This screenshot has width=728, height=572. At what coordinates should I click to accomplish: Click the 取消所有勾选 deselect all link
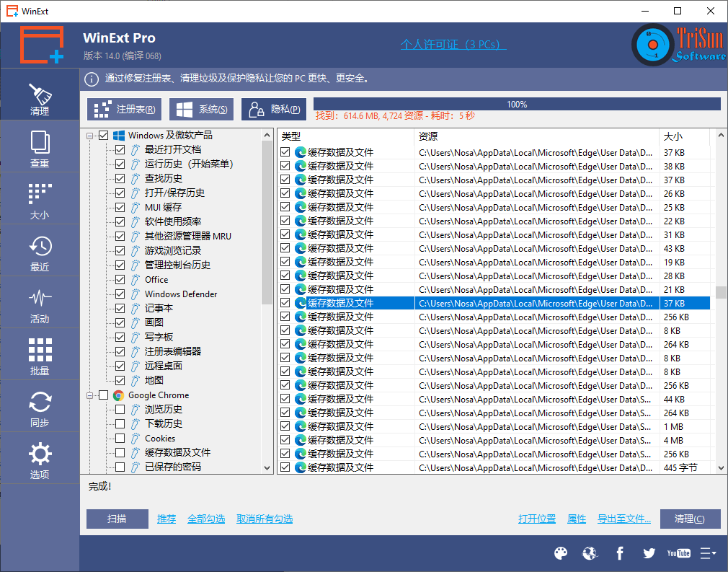pyautogui.click(x=265, y=519)
